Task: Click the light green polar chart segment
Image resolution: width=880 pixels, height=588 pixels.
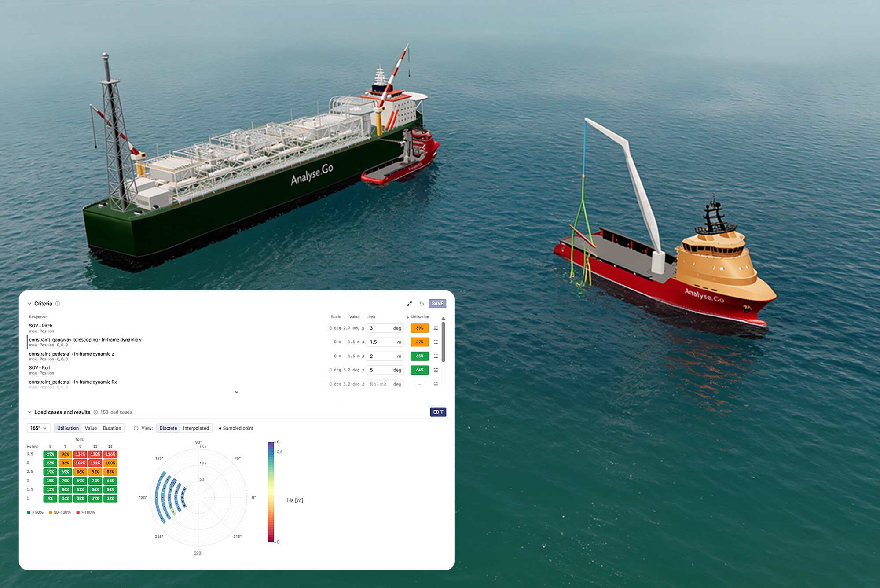Action: tap(173, 513)
